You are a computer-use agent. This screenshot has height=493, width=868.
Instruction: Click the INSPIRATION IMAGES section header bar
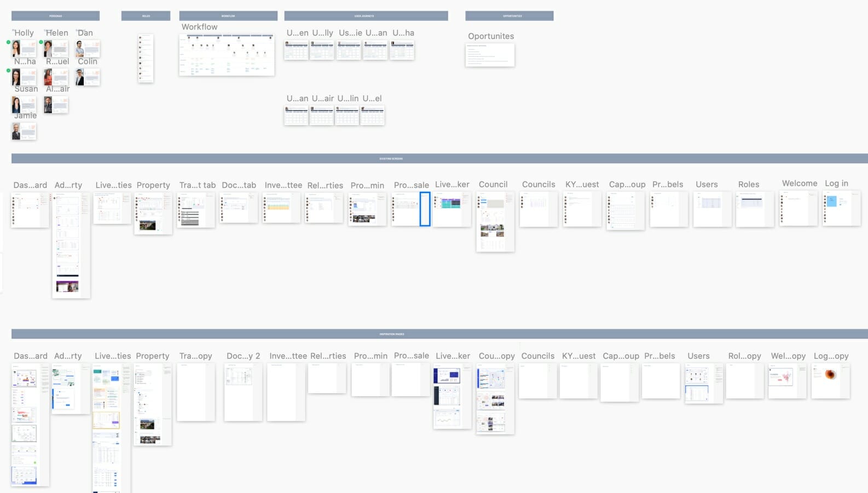tap(439, 334)
